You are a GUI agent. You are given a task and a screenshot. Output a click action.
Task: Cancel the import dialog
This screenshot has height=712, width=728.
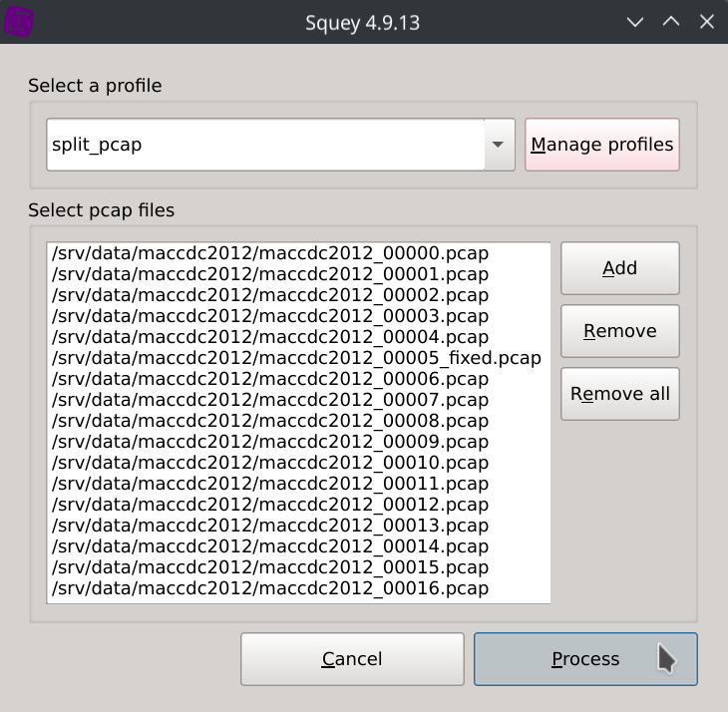(352, 659)
